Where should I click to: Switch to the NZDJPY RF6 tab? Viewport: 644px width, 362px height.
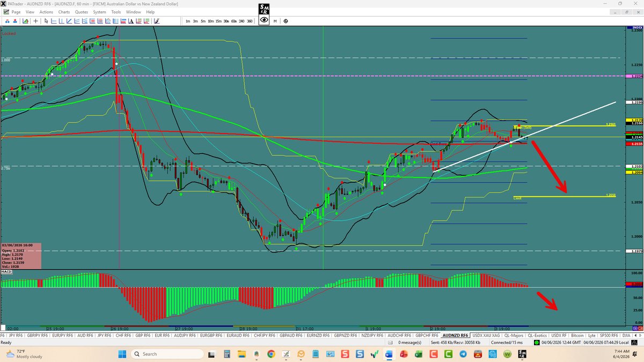(372, 335)
